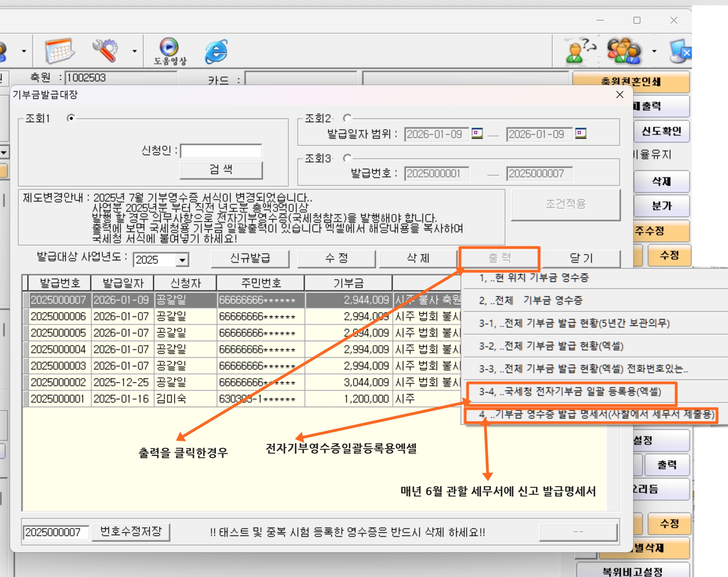The height and width of the screenshot is (577, 728).
Task: Expand dropdown arrow next to wrench tool
Action: (x=134, y=51)
